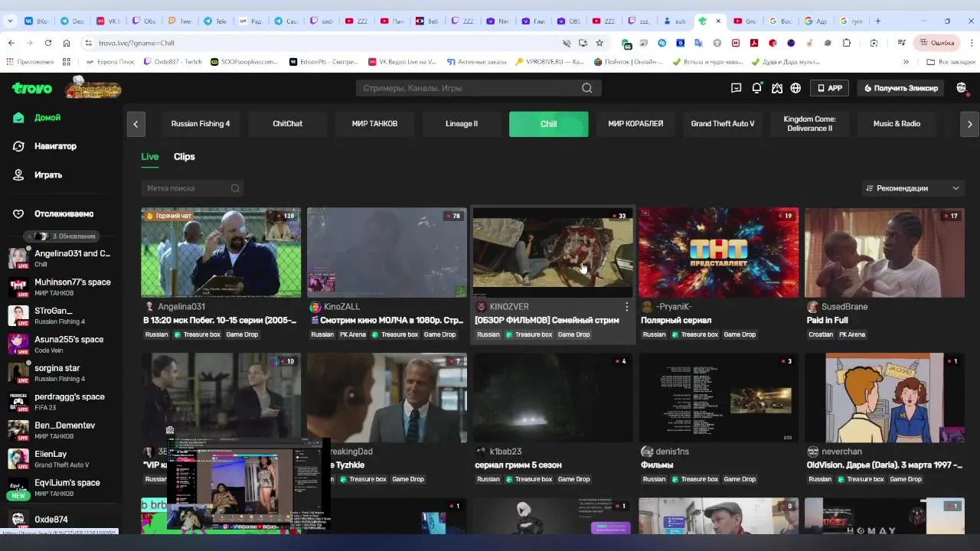Click the Получить Эликсир button
The width and height of the screenshot is (980, 551).
[x=900, y=88]
